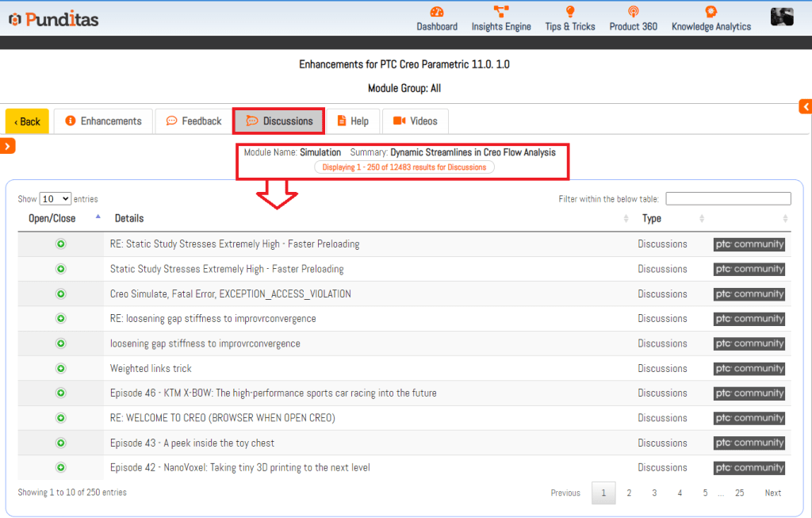Collapse the right orange side panel arrow
Screen dimensions: 812x518
805,107
